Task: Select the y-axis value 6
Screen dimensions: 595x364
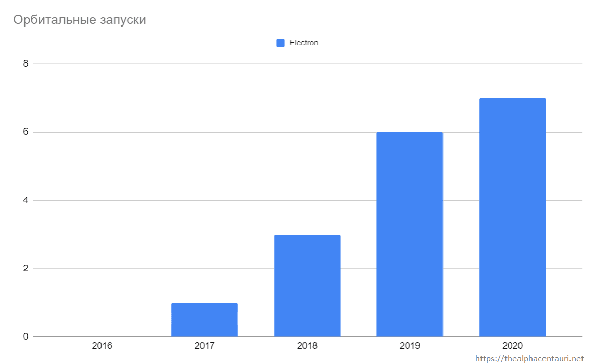Action: tap(24, 132)
